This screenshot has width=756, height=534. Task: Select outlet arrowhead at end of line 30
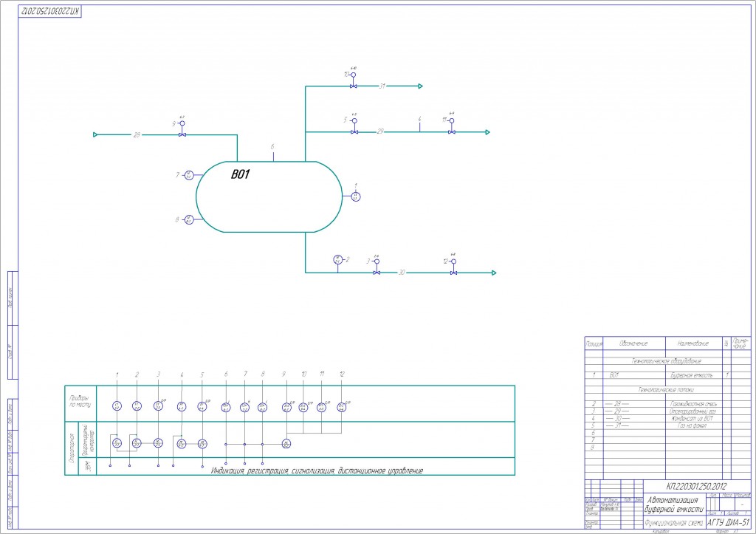494,273
